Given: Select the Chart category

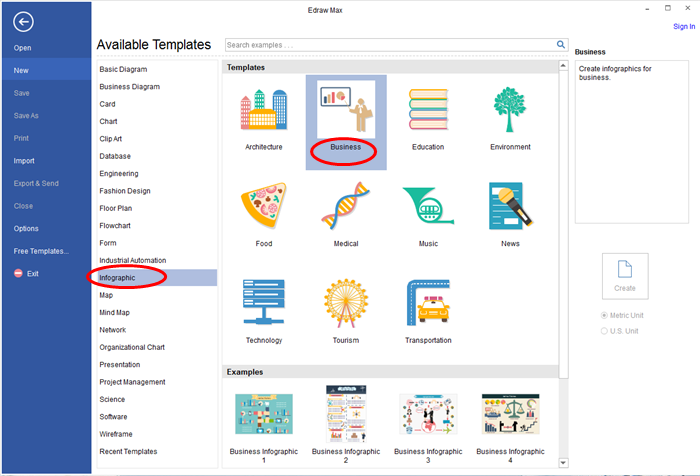Looking at the screenshot, I should pos(108,121).
